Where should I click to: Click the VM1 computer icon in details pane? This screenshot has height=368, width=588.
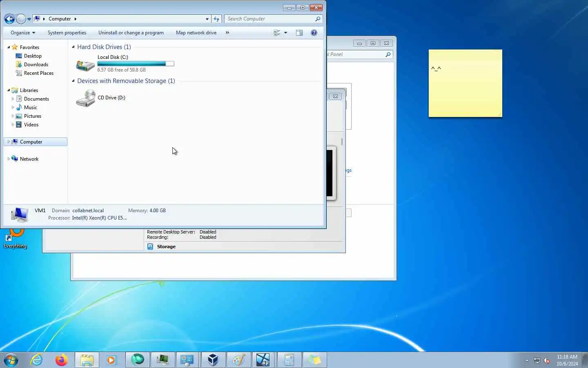coord(19,214)
